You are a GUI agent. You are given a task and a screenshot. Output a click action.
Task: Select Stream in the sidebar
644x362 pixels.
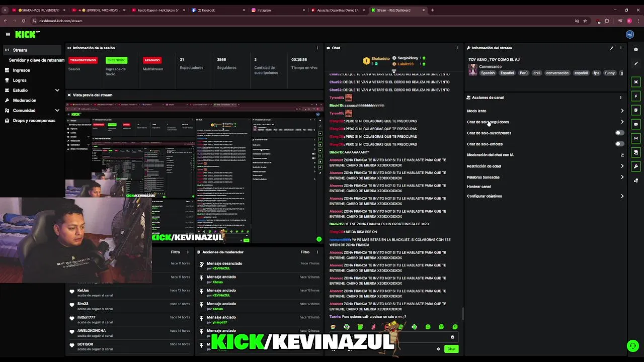(32, 50)
